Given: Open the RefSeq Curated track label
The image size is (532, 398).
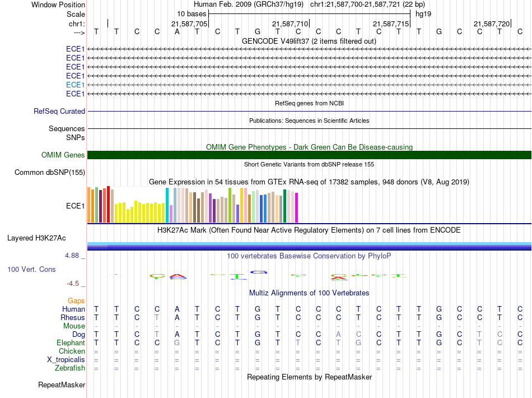Looking at the screenshot, I should pyautogui.click(x=59, y=112).
